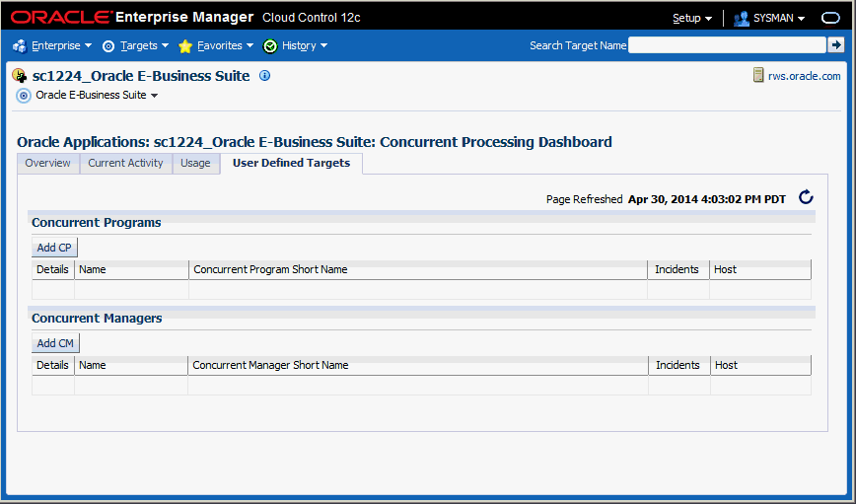Click the Enterprise cubes icon
The height and width of the screenshot is (504, 856).
coord(20,46)
